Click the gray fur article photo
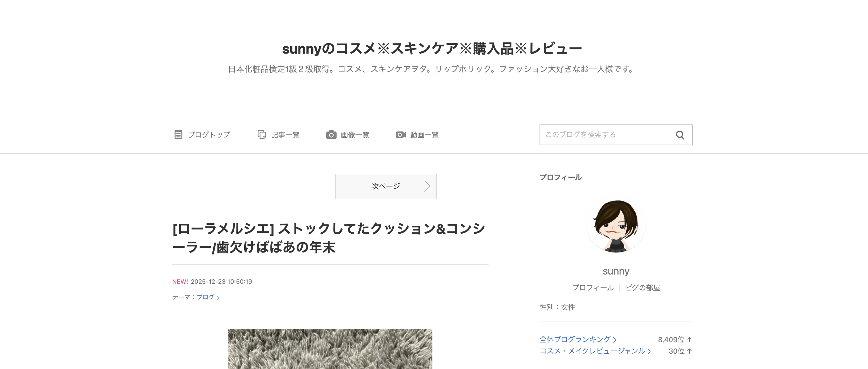868x369 pixels. click(x=330, y=349)
